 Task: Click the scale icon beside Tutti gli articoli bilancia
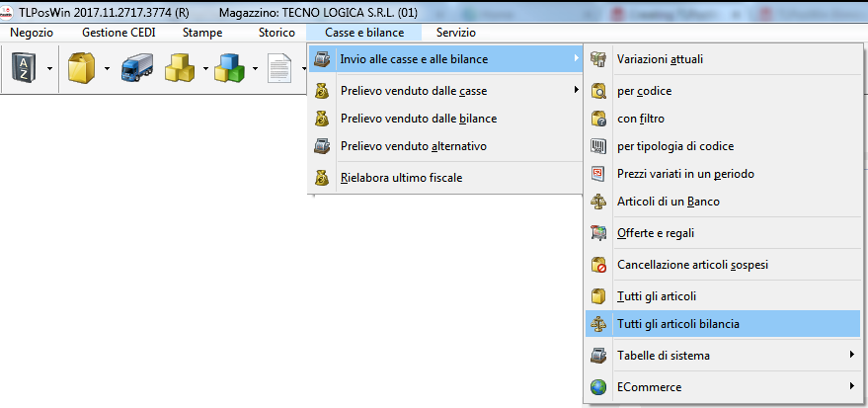click(598, 323)
